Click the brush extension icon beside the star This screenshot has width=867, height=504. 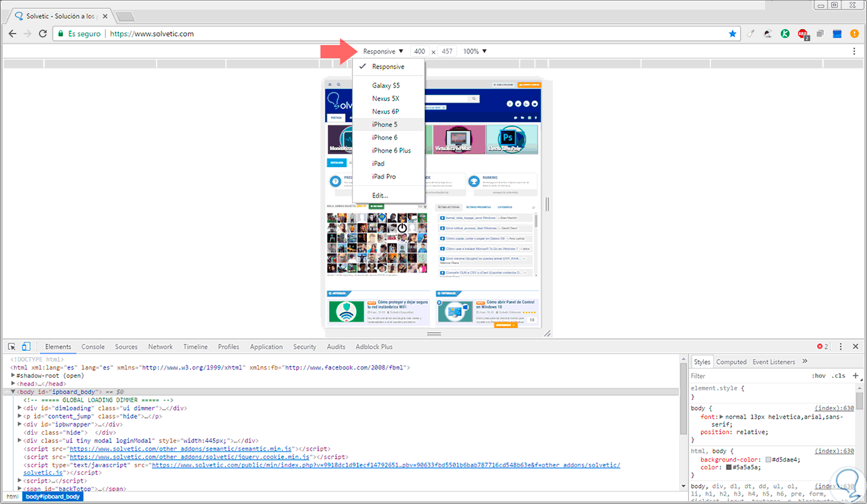pos(751,33)
